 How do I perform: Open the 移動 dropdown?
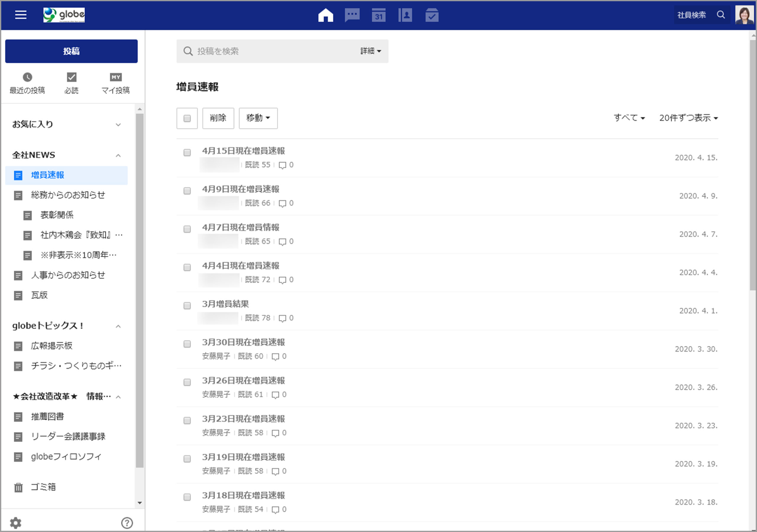[x=258, y=118]
